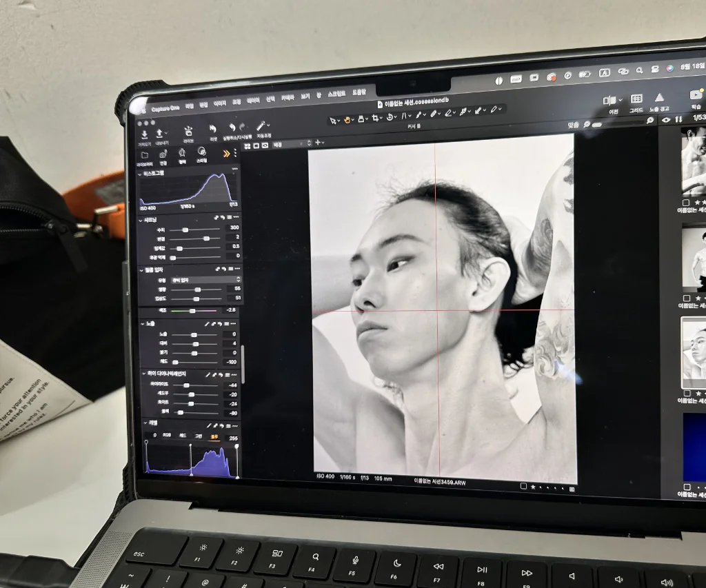The width and height of the screenshot is (706, 588).
Task: Switch viewer to multi-view grid icon
Action: point(248,147)
